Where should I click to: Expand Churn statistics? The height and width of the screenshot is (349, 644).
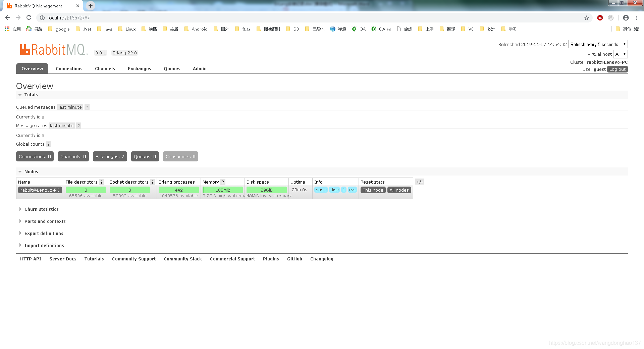[39, 209]
